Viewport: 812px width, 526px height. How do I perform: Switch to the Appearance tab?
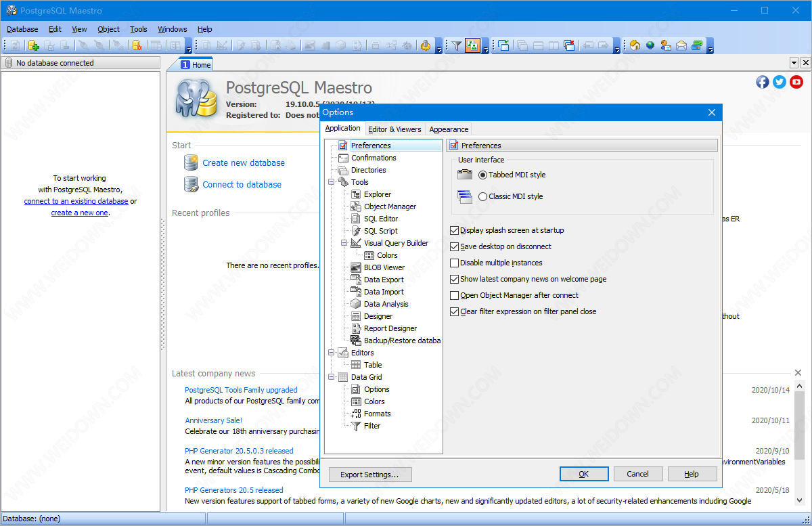tap(449, 129)
